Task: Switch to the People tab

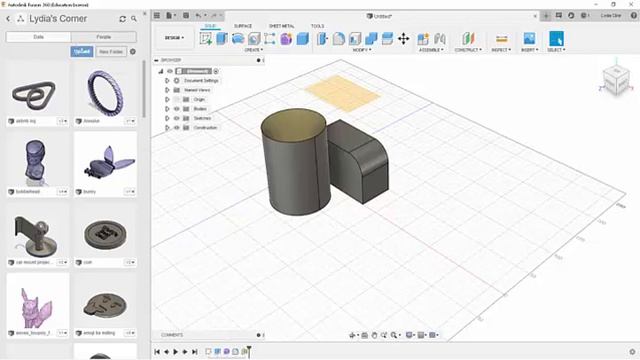Action: tap(104, 37)
